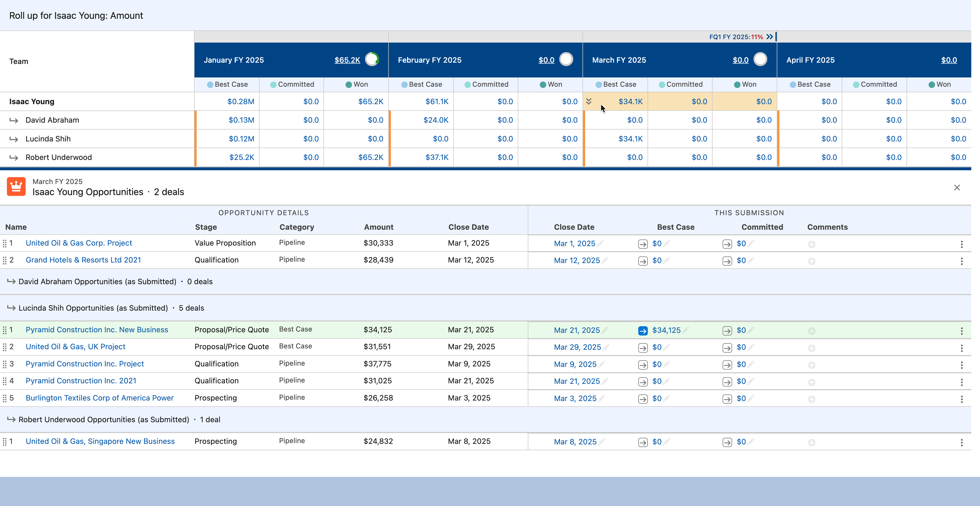Click FQ1 FY 2025 double-arrow expand icon
Image resolution: width=980 pixels, height=506 pixels.
tap(770, 37)
